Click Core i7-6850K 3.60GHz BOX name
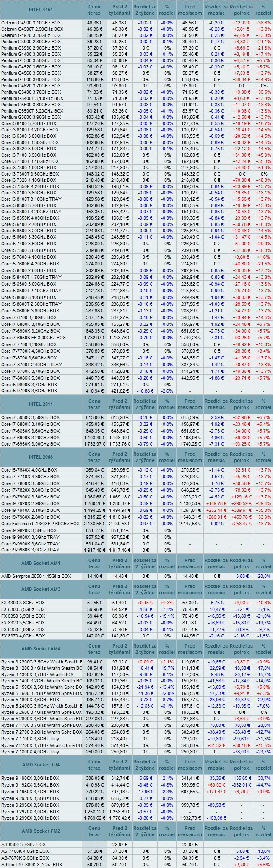273x868 pixels. 31,431
